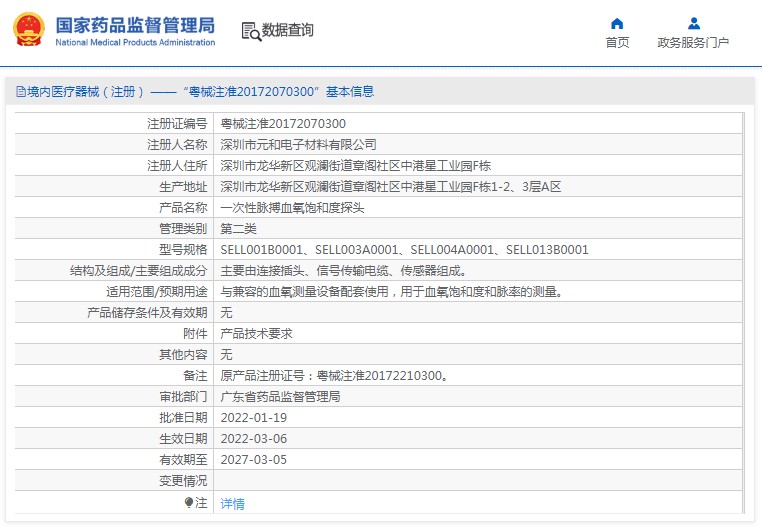Click the 备注 label

195,376
